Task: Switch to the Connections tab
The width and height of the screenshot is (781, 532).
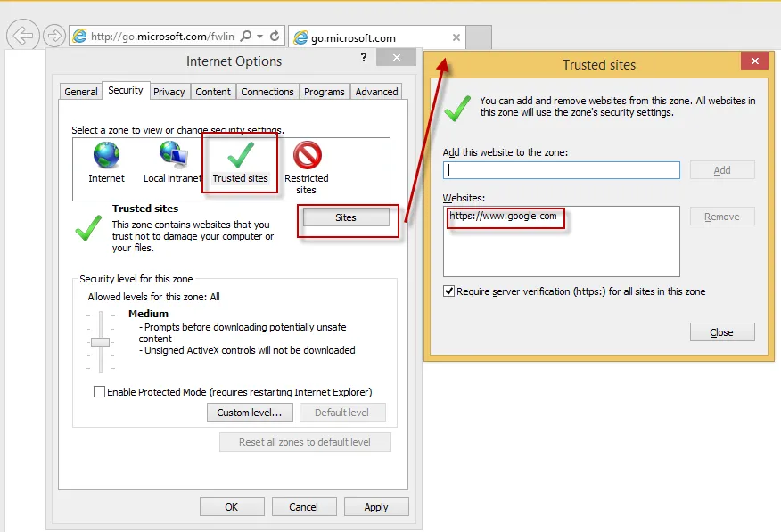Action: [267, 92]
